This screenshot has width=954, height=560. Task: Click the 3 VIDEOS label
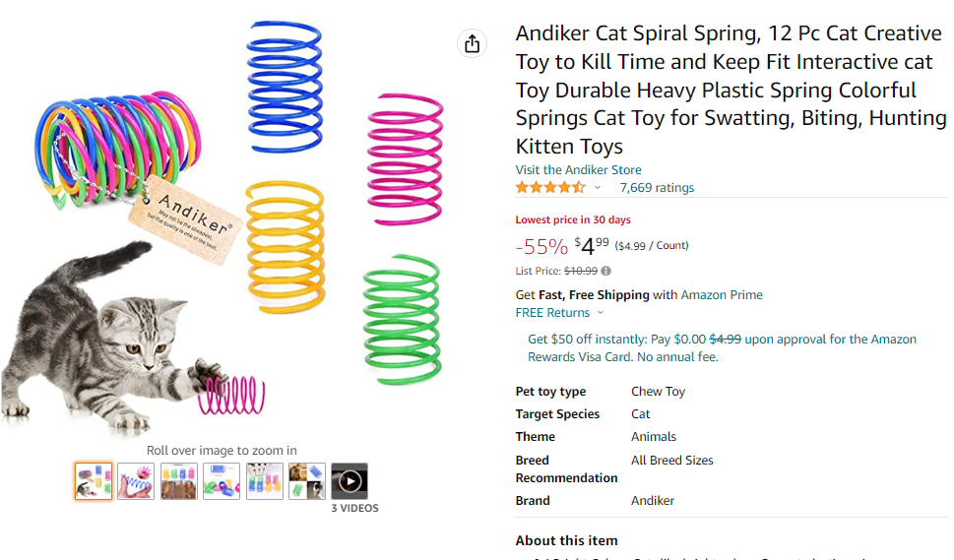point(354,509)
